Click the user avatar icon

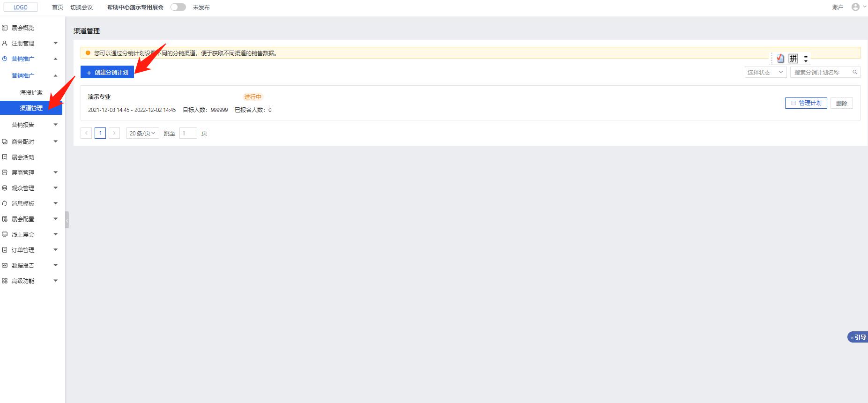[x=855, y=7]
